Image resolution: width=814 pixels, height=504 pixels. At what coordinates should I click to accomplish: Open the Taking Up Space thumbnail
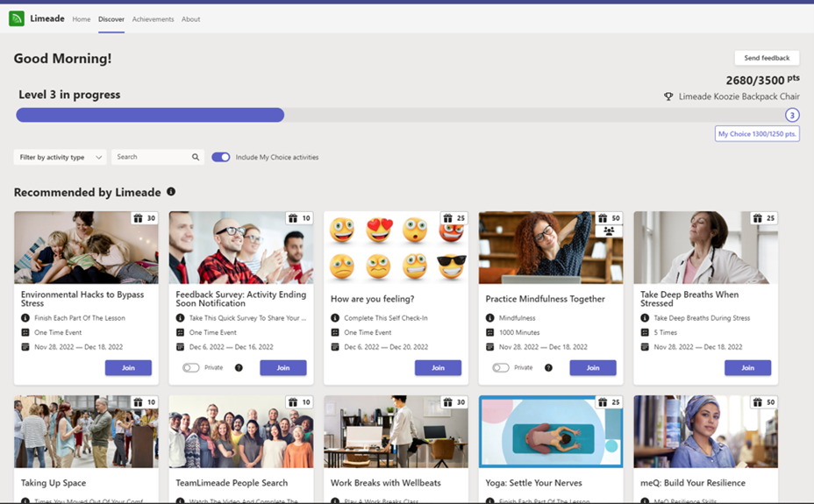[86, 431]
